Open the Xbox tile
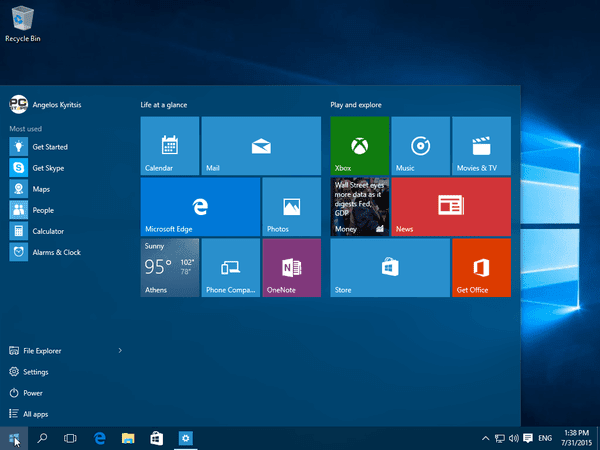 (360, 146)
